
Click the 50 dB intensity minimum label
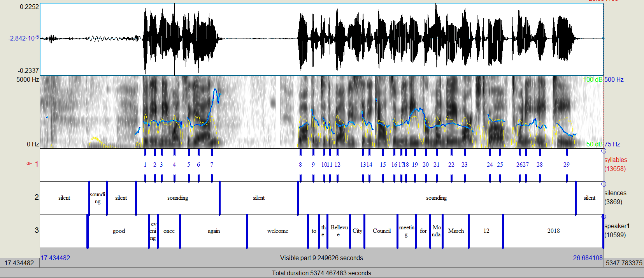(594, 144)
